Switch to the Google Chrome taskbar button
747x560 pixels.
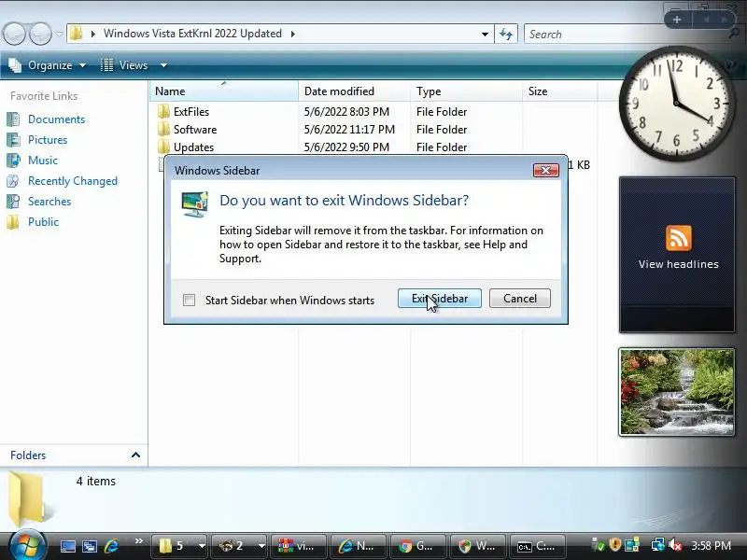pyautogui.click(x=417, y=546)
